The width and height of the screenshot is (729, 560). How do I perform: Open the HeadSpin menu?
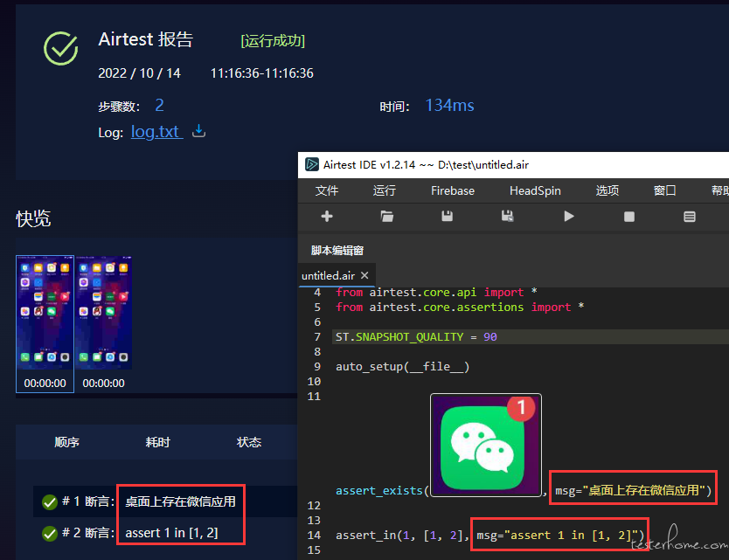click(x=535, y=190)
